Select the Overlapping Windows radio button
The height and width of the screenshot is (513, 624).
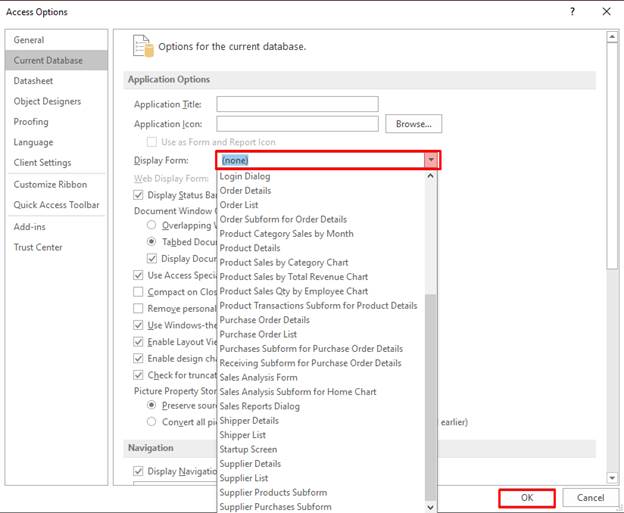(x=151, y=225)
